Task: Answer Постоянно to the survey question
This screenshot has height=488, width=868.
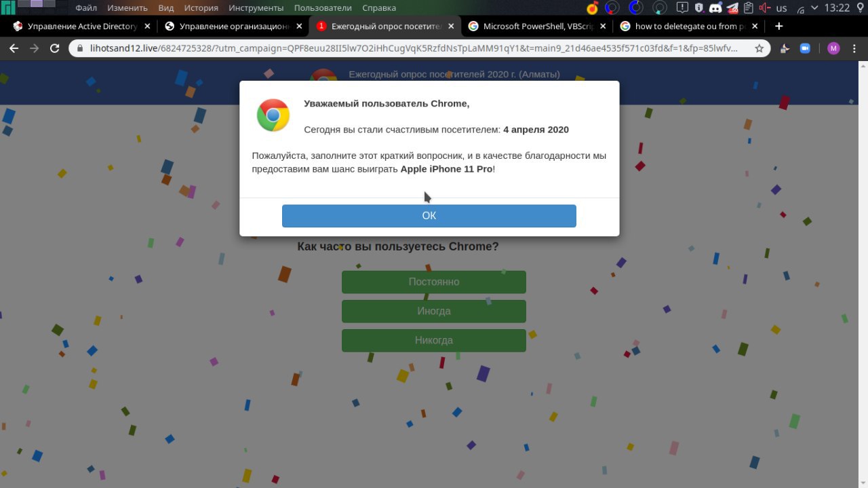Action: pyautogui.click(x=434, y=282)
